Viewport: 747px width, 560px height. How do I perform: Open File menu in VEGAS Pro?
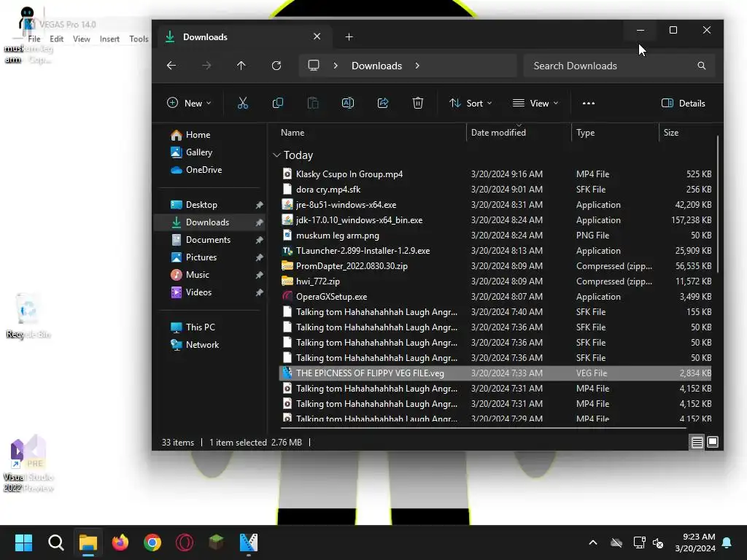click(34, 39)
